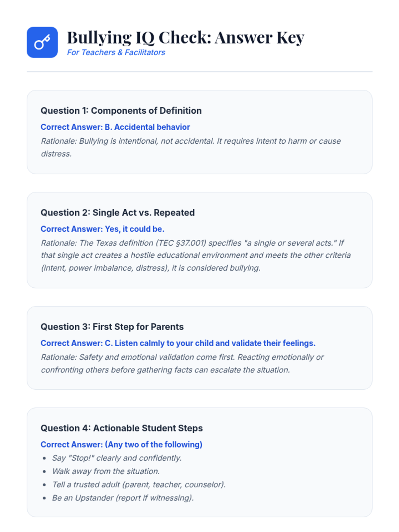Click the bullet 'Say "Stop!" clearly and confidently'
The width and height of the screenshot is (399, 532).
(117, 458)
